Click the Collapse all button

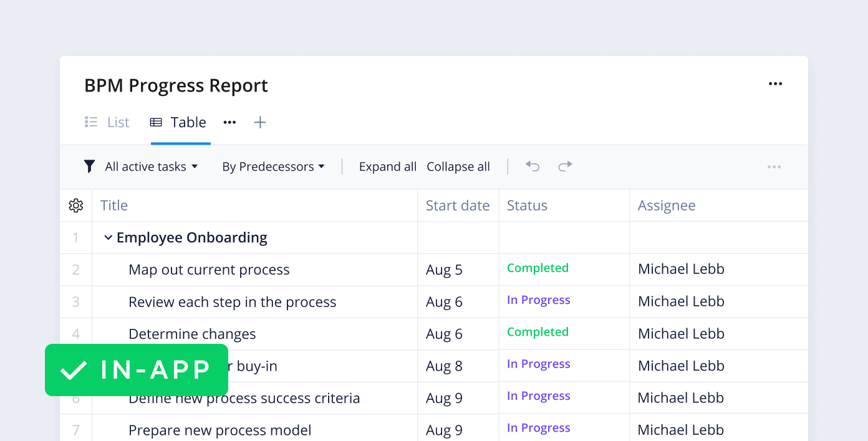click(x=458, y=166)
